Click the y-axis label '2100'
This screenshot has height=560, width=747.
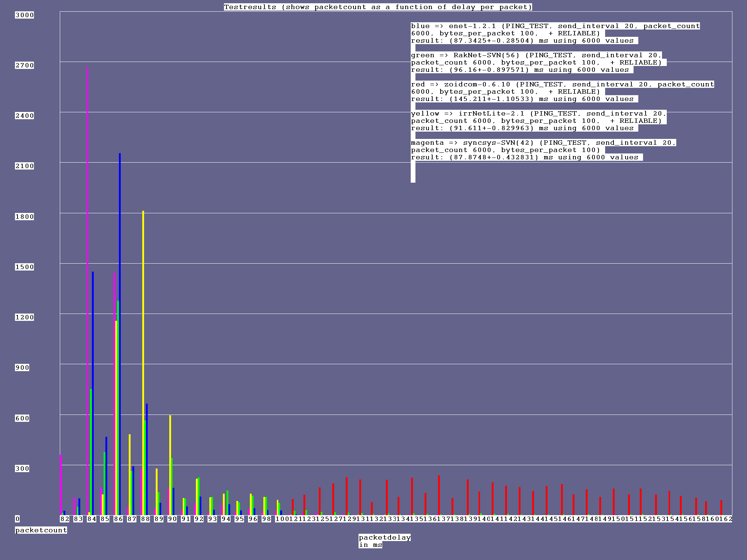(24, 166)
